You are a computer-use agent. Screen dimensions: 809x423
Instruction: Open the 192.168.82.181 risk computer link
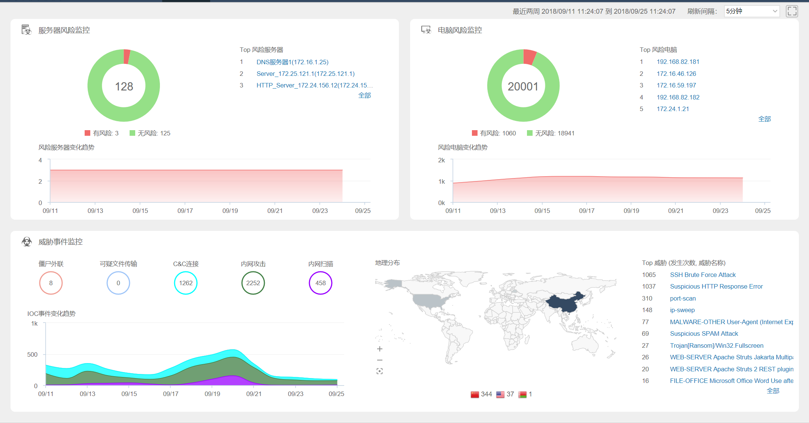pyautogui.click(x=677, y=62)
